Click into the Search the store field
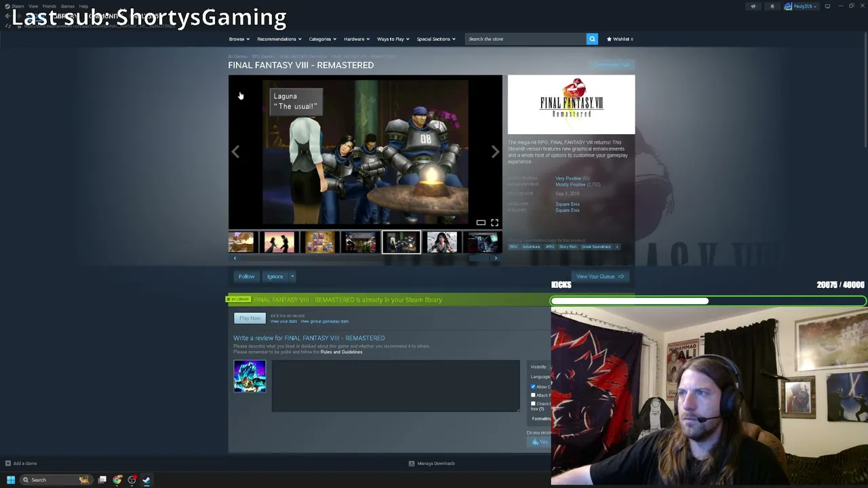The height and width of the screenshot is (488, 868). point(526,39)
